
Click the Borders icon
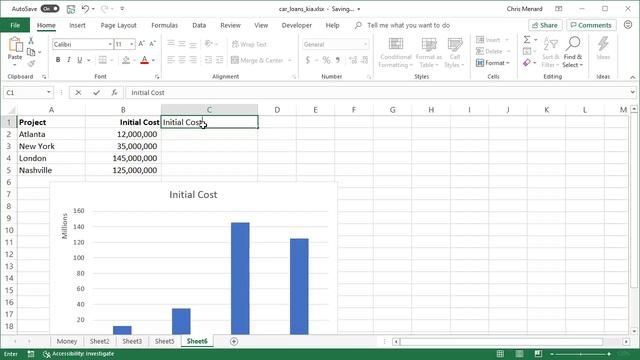[103, 60]
